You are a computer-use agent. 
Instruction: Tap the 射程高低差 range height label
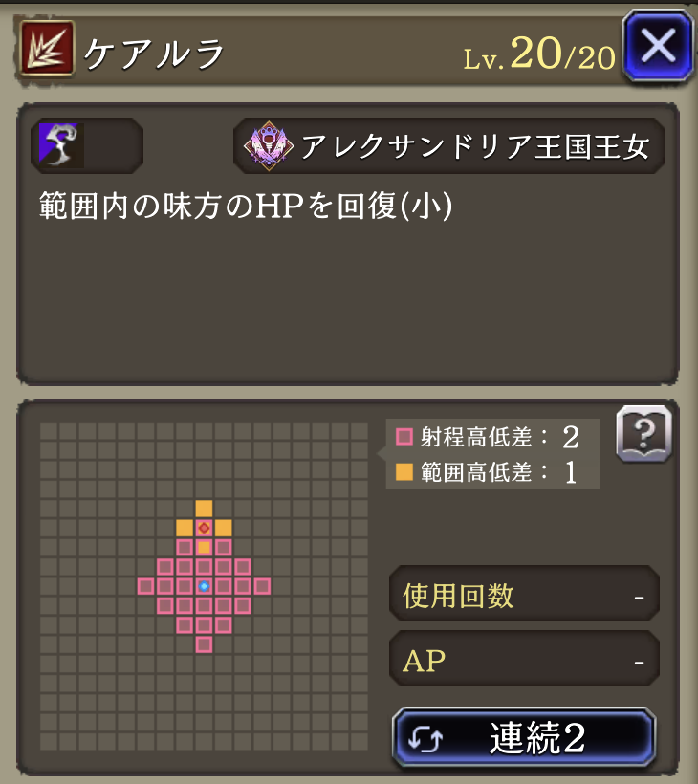[476, 437]
